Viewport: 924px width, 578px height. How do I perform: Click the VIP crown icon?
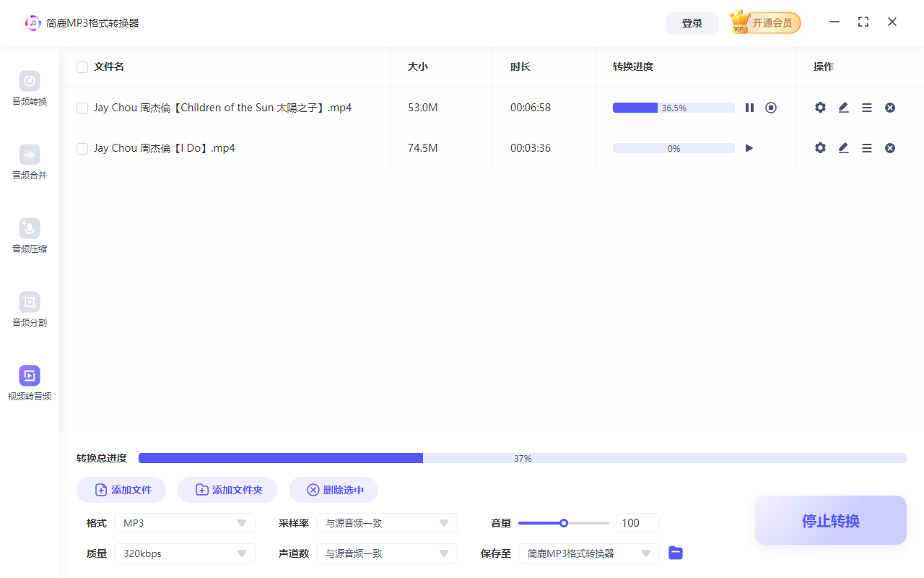pos(739,22)
